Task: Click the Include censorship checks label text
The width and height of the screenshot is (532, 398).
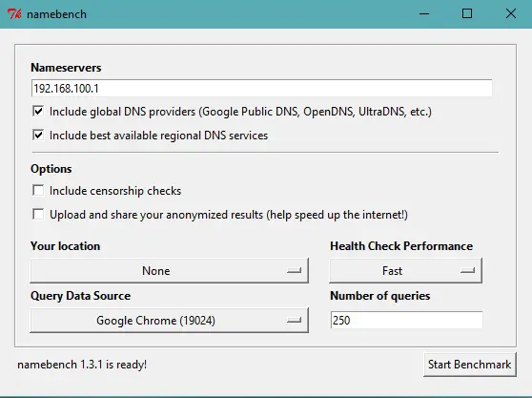Action: pos(115,191)
